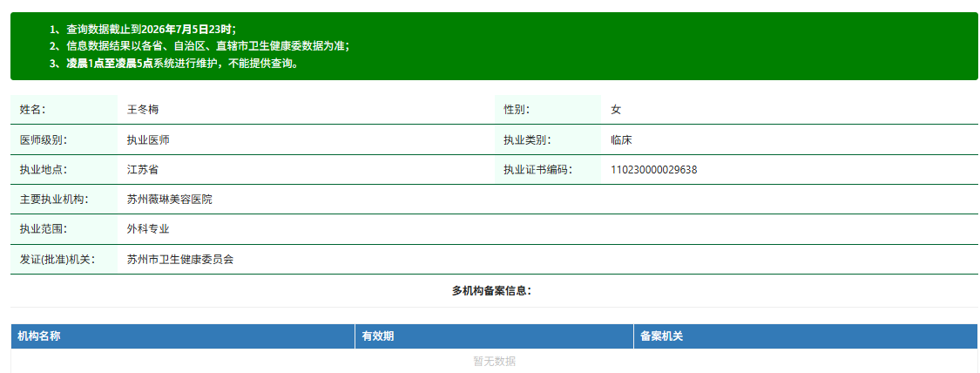Select certificate number 110230000029638
The width and height of the screenshot is (980, 373).
653,170
